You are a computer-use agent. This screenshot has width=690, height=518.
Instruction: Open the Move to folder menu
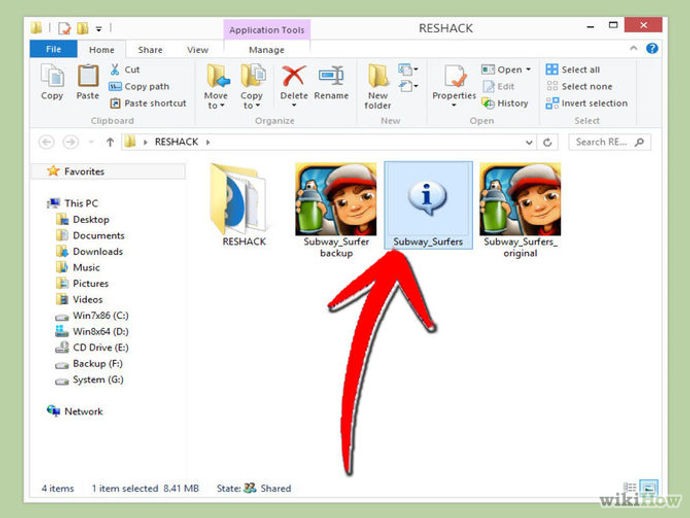coord(216,87)
